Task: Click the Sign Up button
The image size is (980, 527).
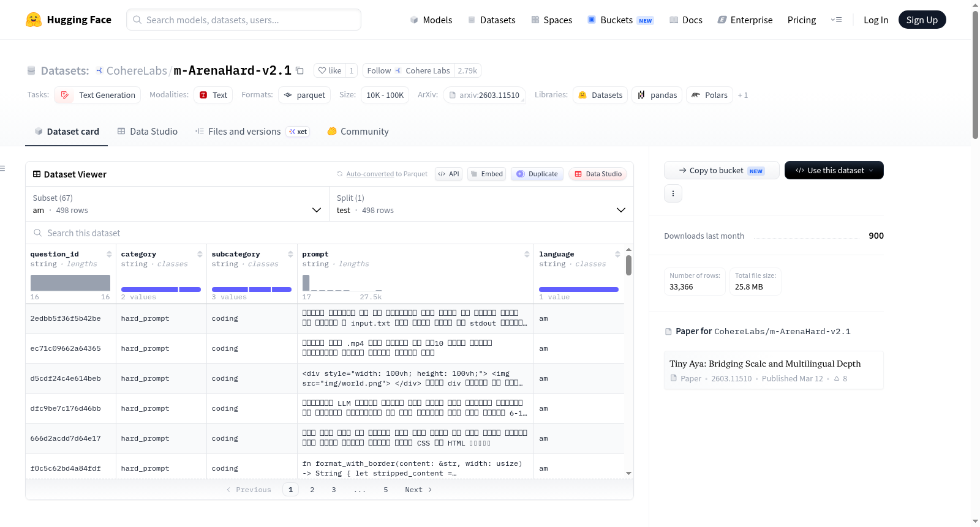Action: [922, 20]
